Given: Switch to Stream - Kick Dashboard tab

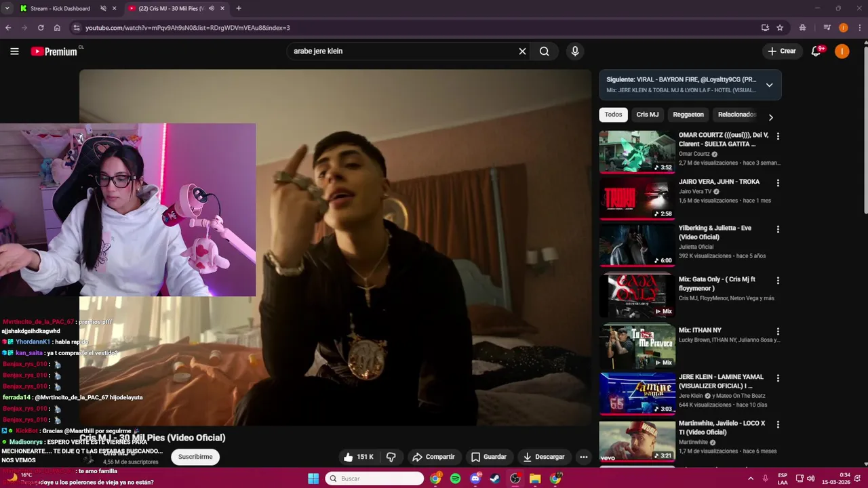Looking at the screenshot, I should (x=61, y=8).
